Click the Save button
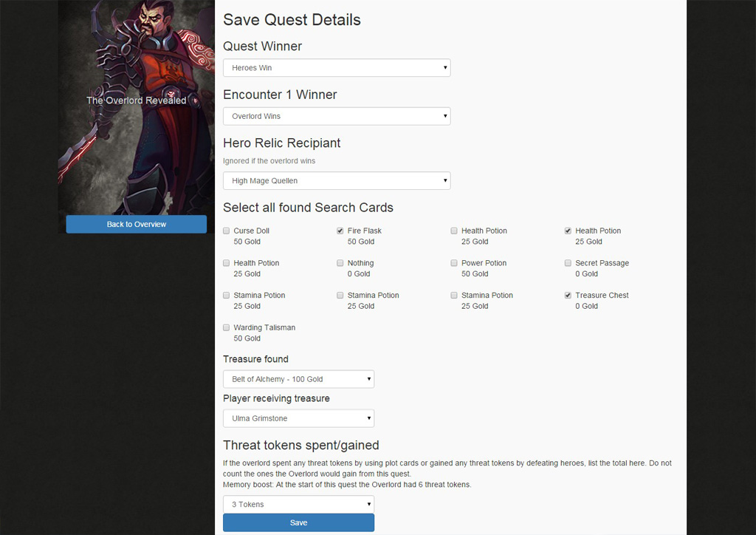The image size is (756, 535). 298,522
